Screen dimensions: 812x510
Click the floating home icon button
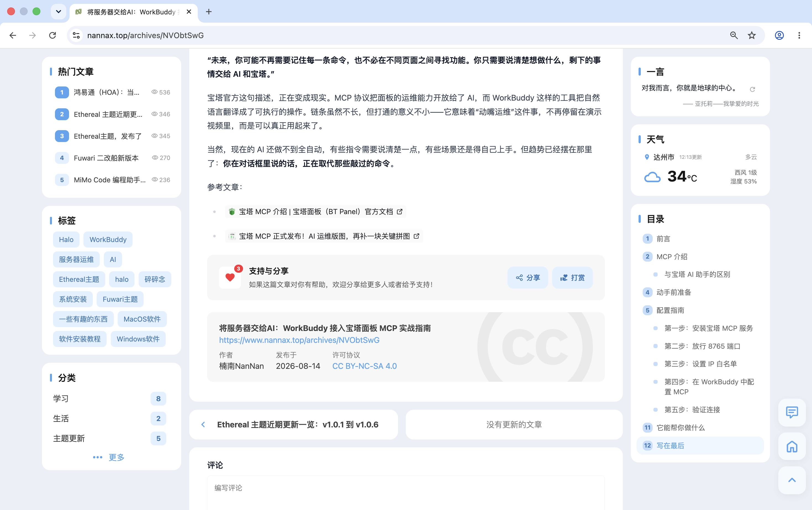[792, 446]
